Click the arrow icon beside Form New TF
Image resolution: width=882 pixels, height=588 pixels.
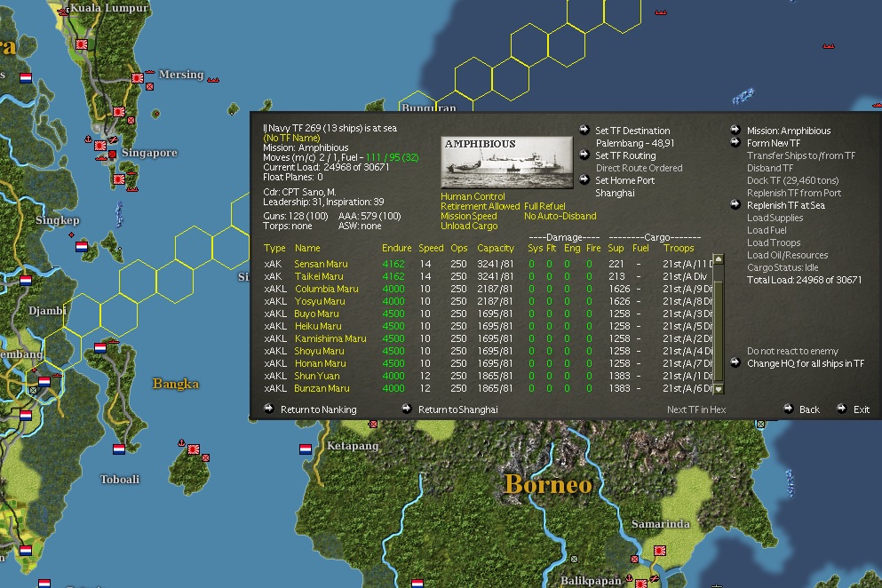click(735, 143)
